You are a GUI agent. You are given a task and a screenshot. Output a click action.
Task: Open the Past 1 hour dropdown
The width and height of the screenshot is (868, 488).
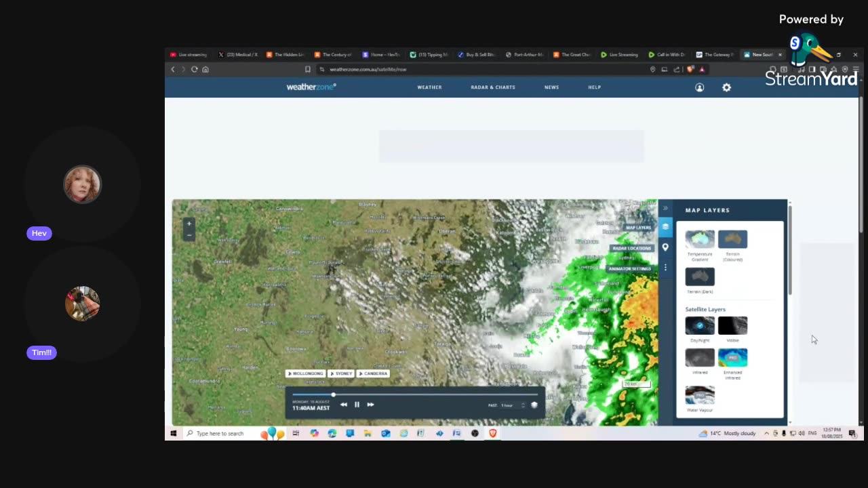tap(513, 405)
